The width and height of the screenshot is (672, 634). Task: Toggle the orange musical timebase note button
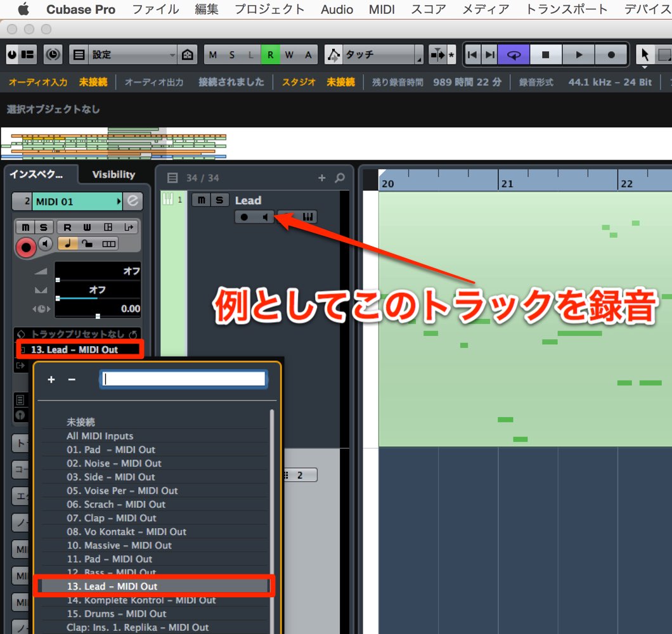pos(67,243)
